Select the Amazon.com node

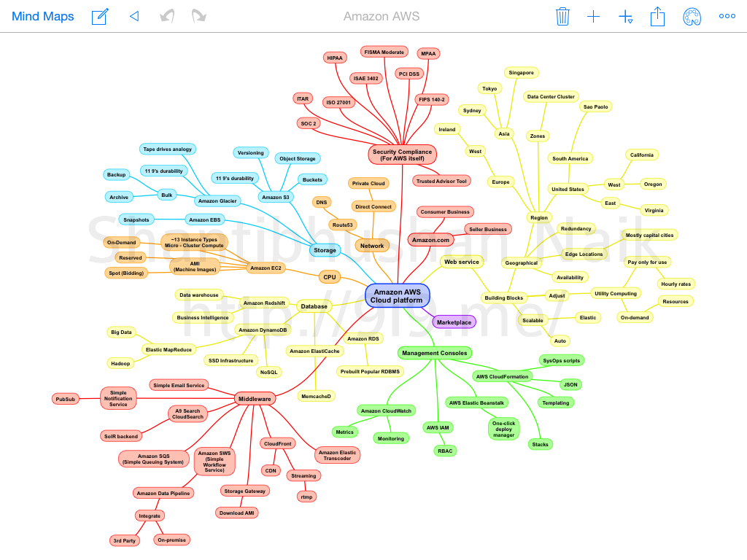pyautogui.click(x=430, y=240)
